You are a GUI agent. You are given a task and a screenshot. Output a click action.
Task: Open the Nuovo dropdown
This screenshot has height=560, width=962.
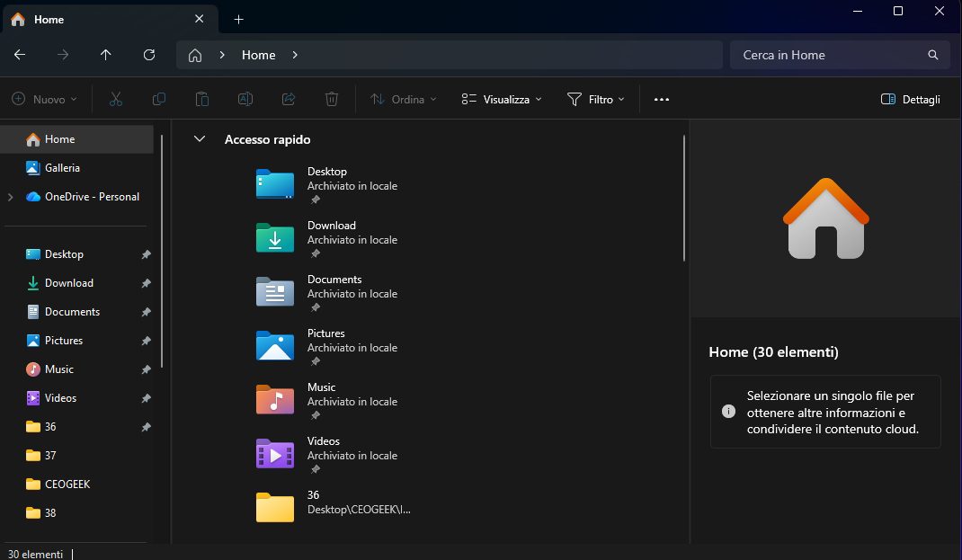tap(45, 100)
